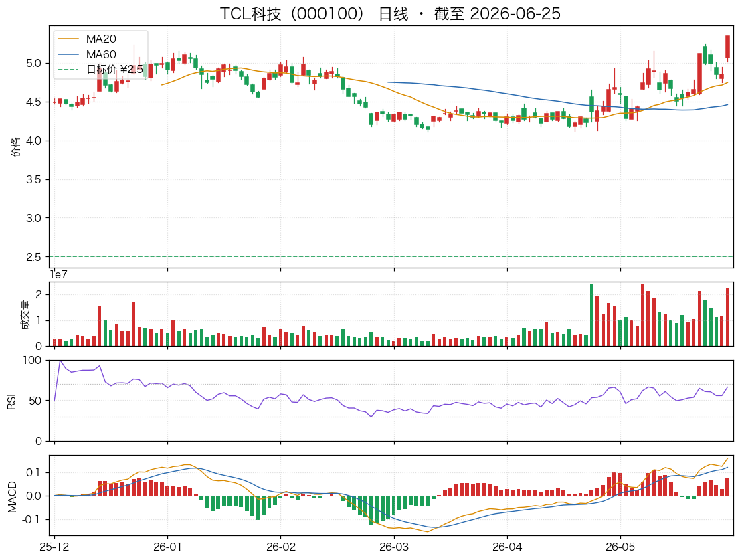Click the last red candlestick on price chart
The image size is (740, 560).
(x=728, y=47)
